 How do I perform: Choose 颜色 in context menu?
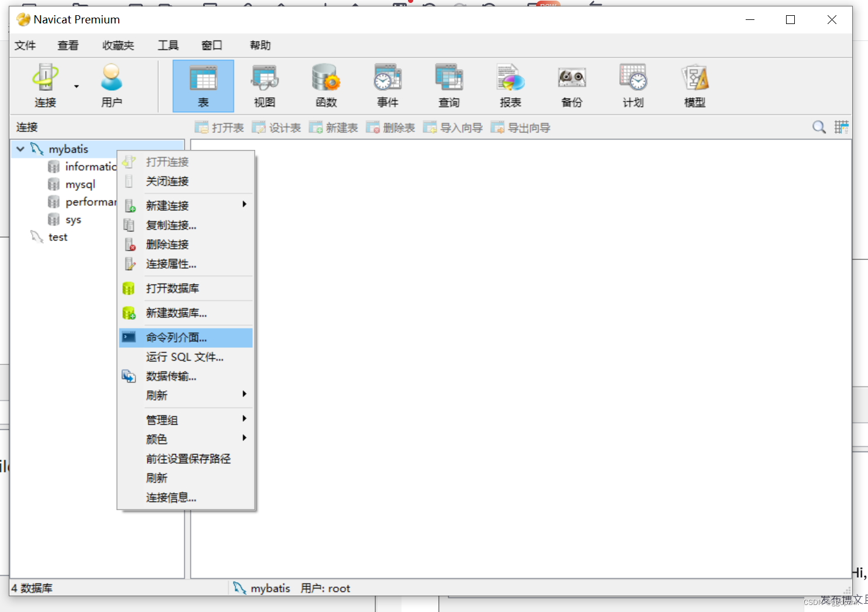click(x=186, y=439)
